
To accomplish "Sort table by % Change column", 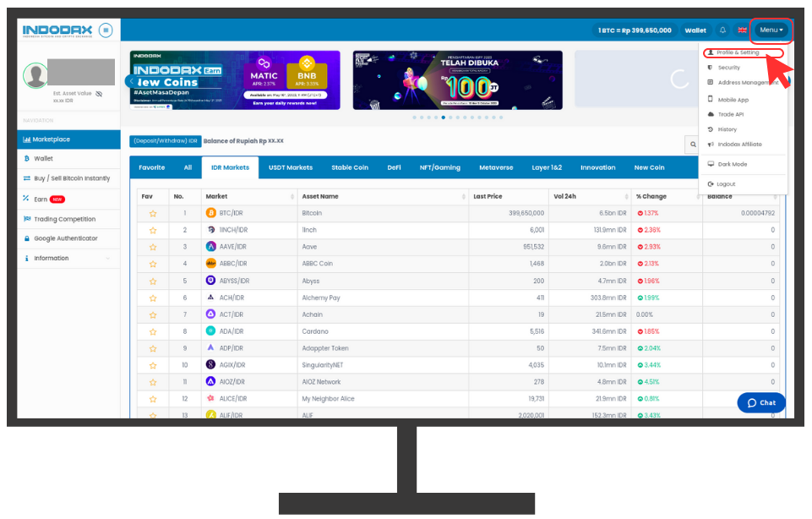I will [x=667, y=196].
